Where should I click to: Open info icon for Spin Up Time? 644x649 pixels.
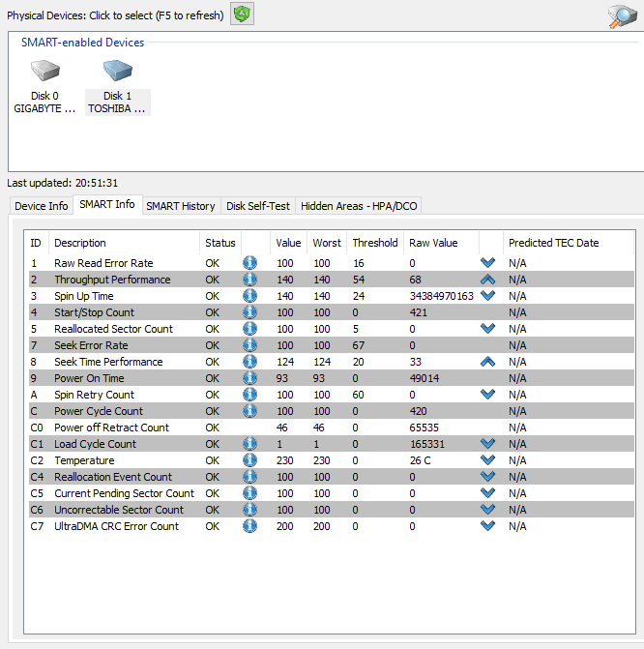point(249,296)
